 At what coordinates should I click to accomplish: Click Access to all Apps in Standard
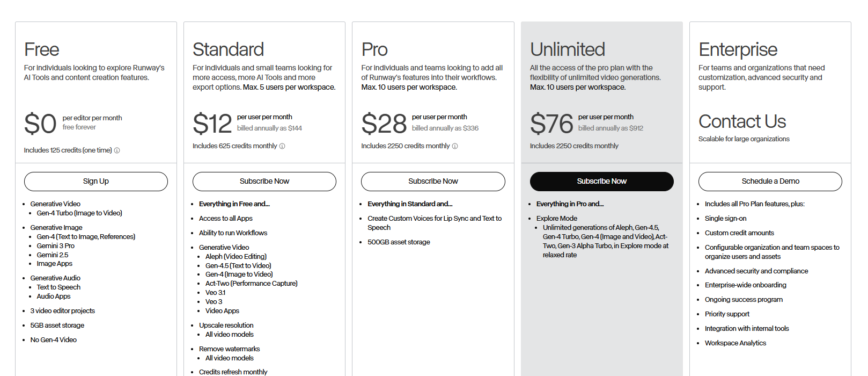225,219
